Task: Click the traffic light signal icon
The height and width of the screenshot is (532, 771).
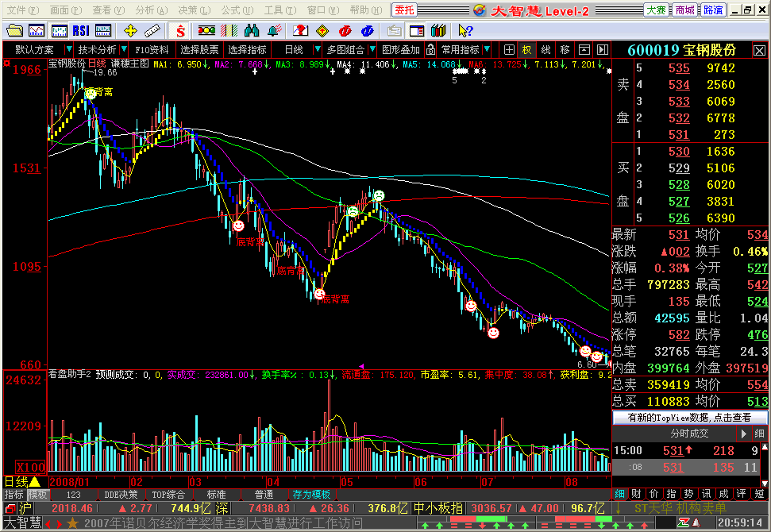Action: (206, 31)
